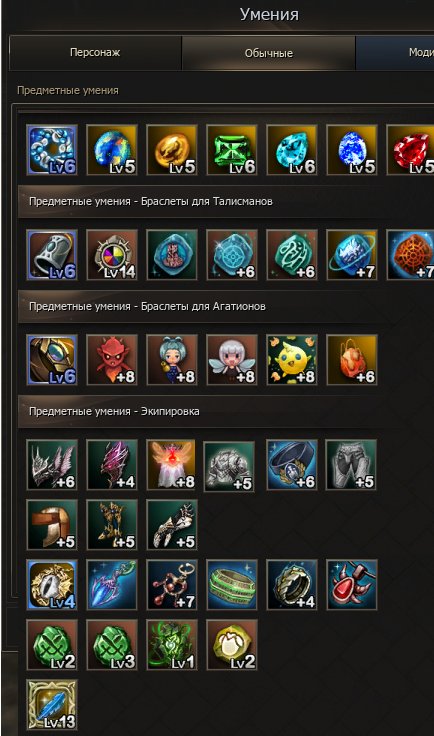Select the color wheel talisman Lv14 icon

112,255
